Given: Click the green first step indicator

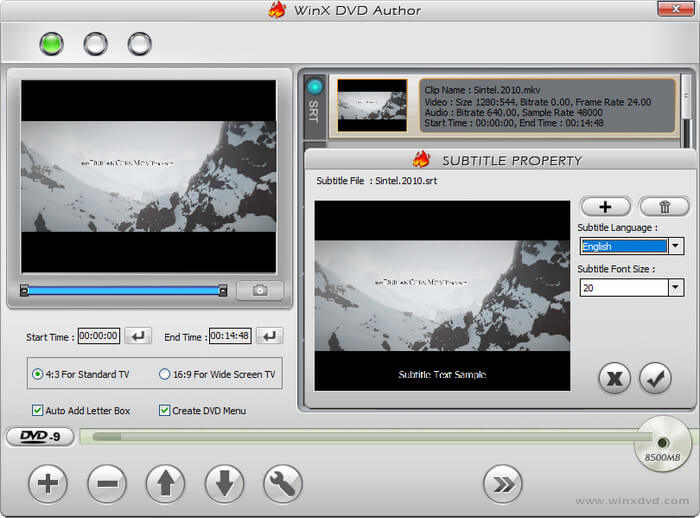Looking at the screenshot, I should [51, 44].
